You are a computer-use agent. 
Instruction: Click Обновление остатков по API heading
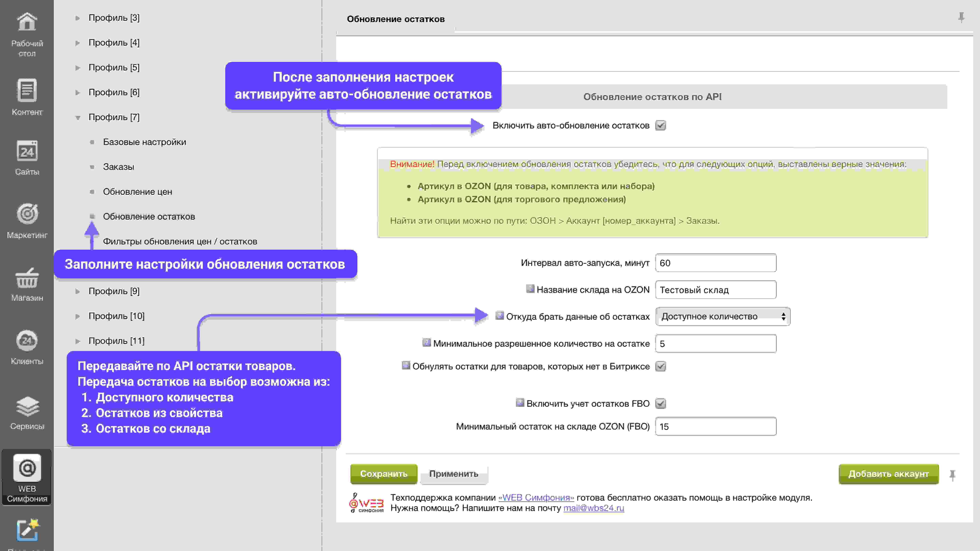coord(652,97)
